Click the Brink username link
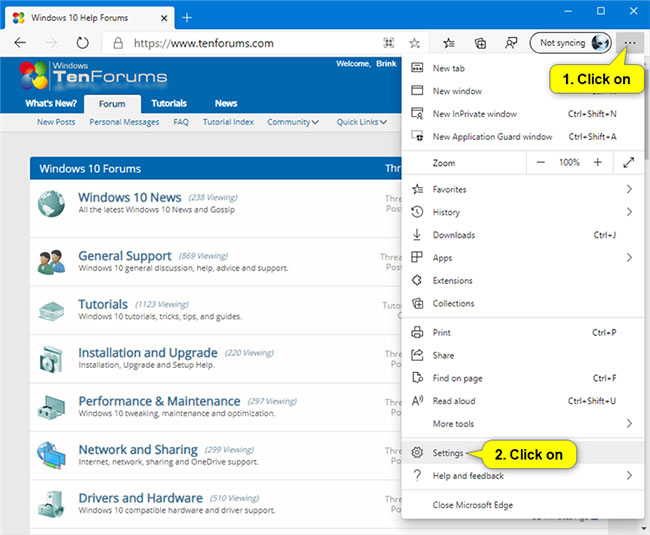Screen dimensions: 650x535 (x=386, y=63)
